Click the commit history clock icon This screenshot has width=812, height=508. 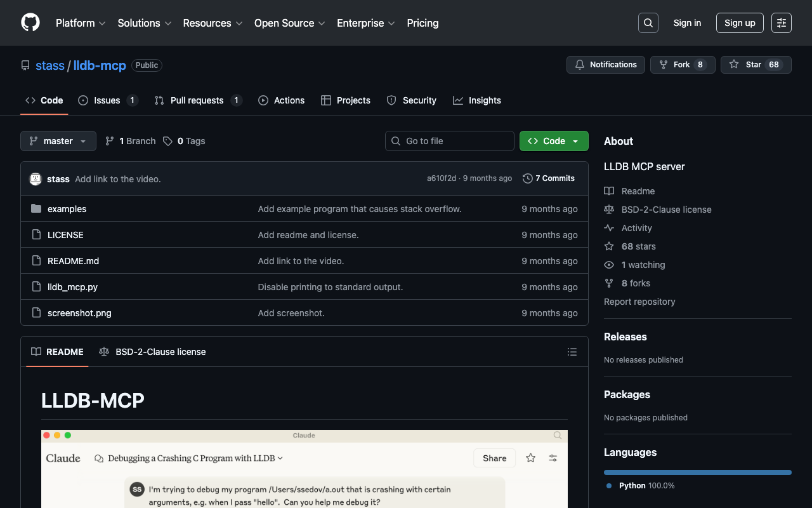point(527,178)
